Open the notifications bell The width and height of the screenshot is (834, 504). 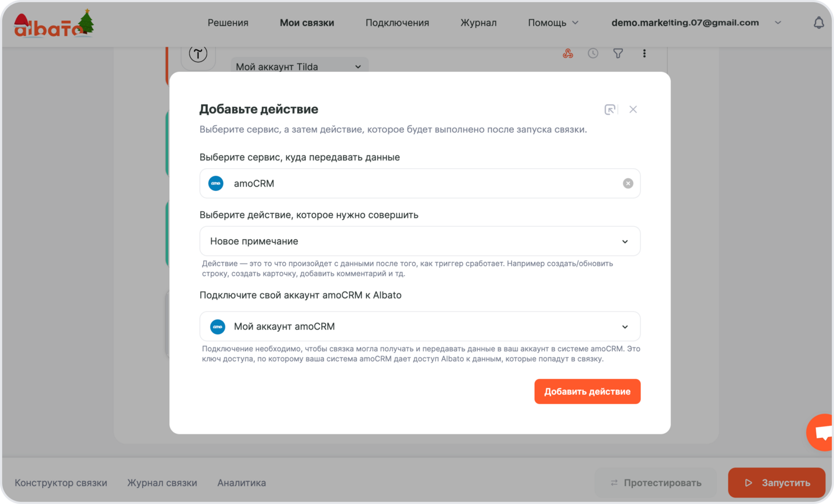819,23
